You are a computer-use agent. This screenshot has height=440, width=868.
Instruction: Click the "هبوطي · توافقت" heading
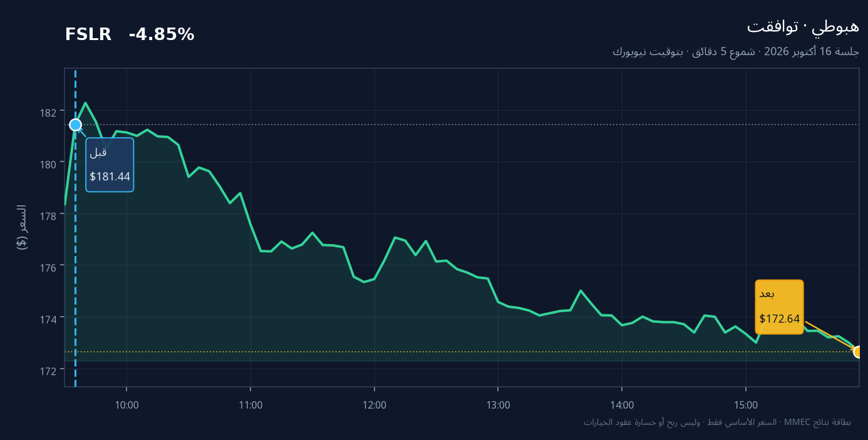[x=803, y=27]
